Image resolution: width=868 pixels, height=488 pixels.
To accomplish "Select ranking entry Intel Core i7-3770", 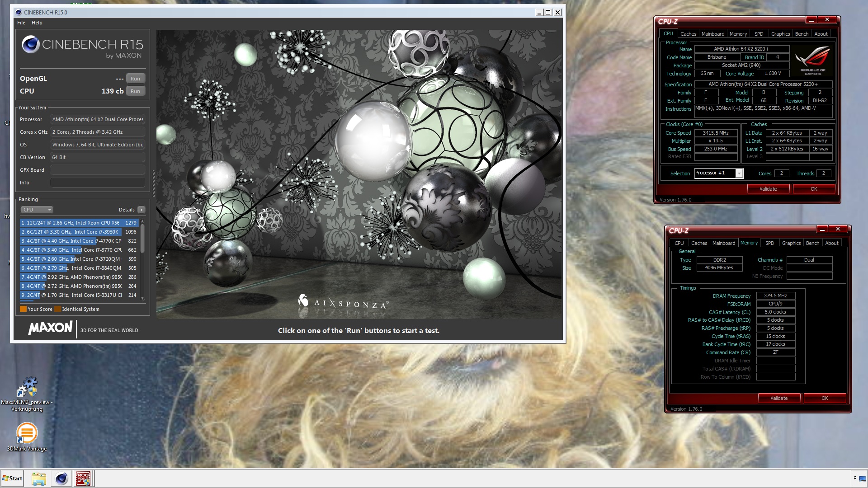I will click(79, 250).
